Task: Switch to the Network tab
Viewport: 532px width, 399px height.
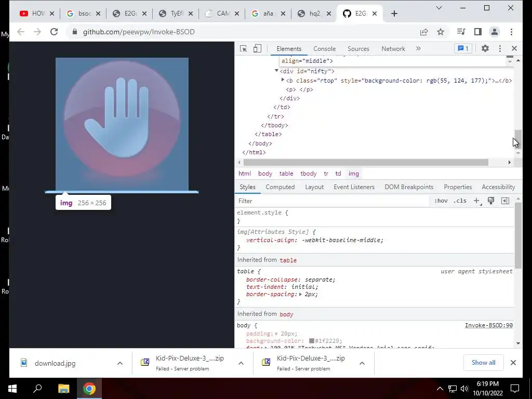Action: [x=393, y=48]
